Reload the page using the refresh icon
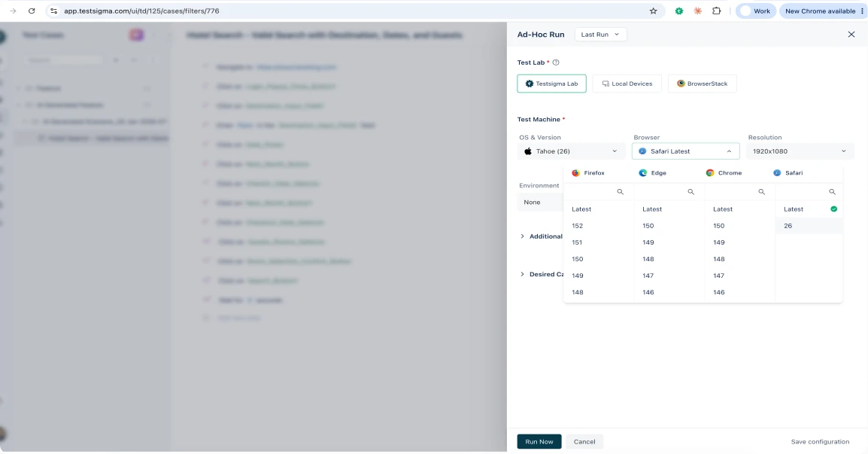This screenshot has width=868, height=454. point(32,11)
